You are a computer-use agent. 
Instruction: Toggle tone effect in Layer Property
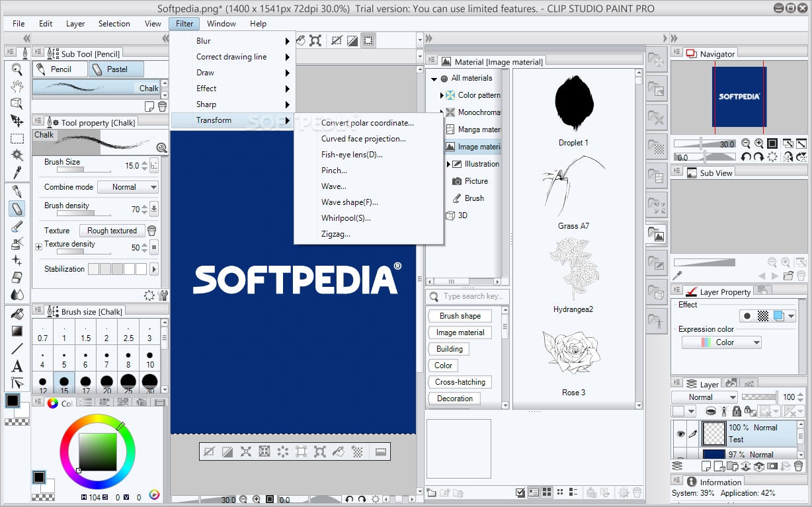click(x=764, y=316)
